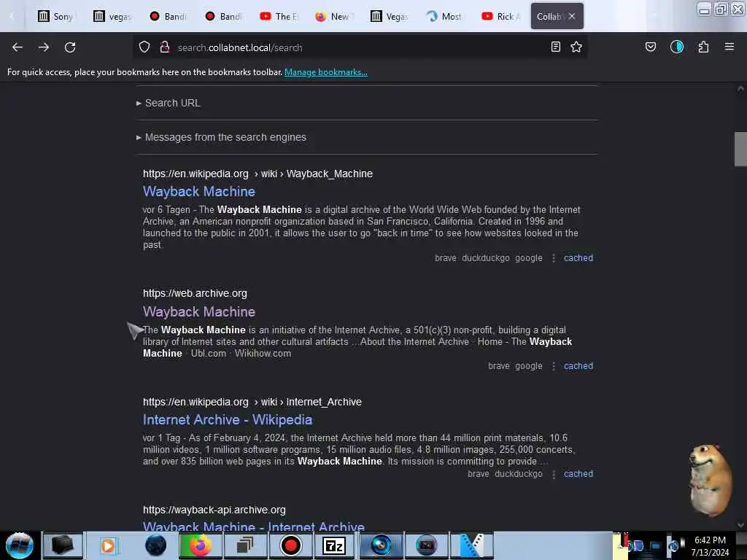Go back with the browser back arrow
The width and height of the screenshot is (747, 560).
point(18,47)
